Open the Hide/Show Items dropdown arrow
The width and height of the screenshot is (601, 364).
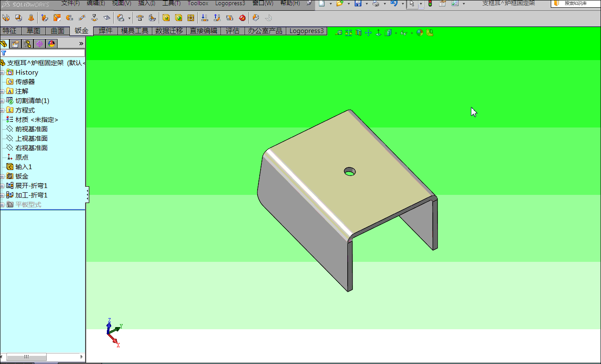[412, 33]
